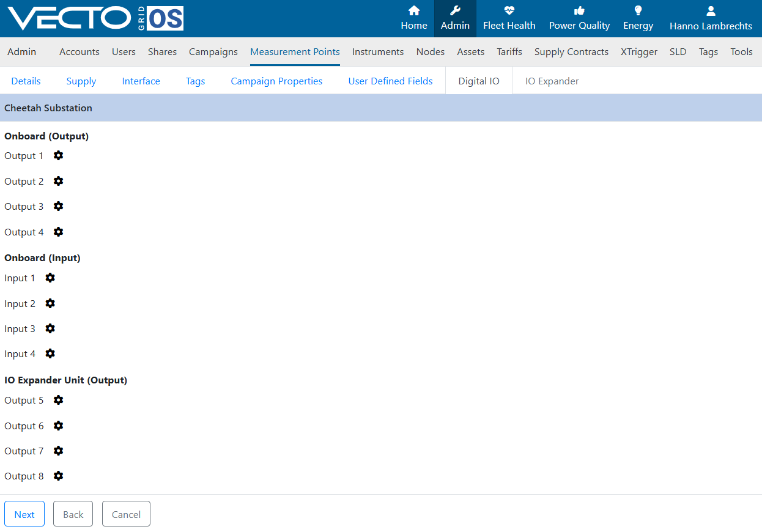Open XTrigger in admin menu

click(x=639, y=52)
